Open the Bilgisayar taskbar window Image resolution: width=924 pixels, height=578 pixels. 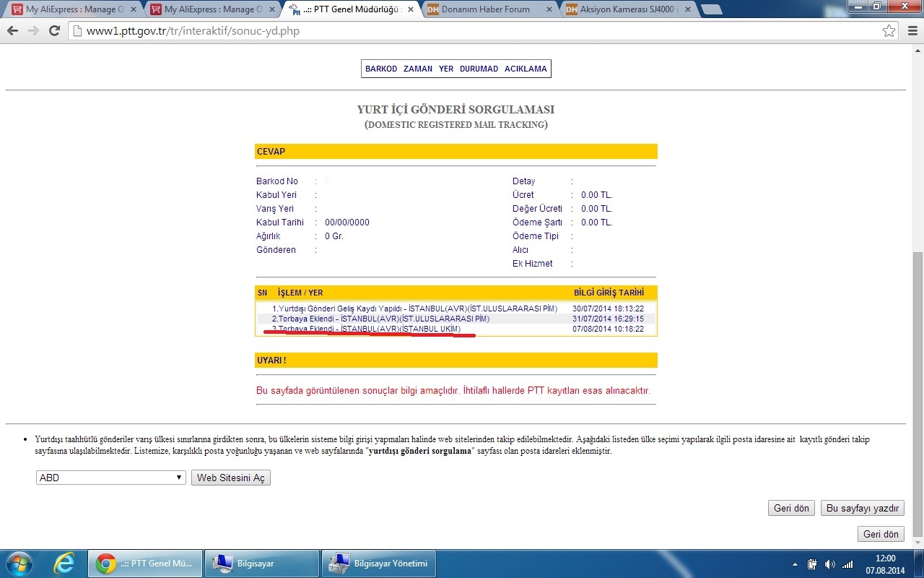[262, 564]
